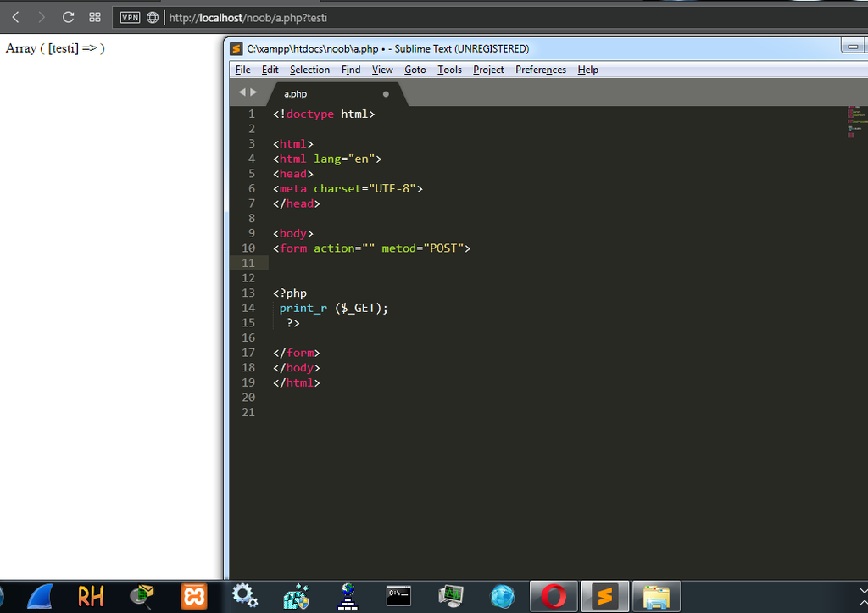Click the Sublime Text title bar icon
Viewport: 868px width, 613px height.
[x=236, y=48]
